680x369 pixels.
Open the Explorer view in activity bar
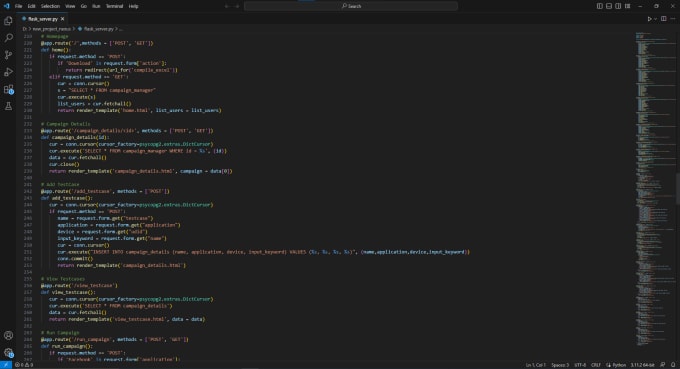coord(8,21)
